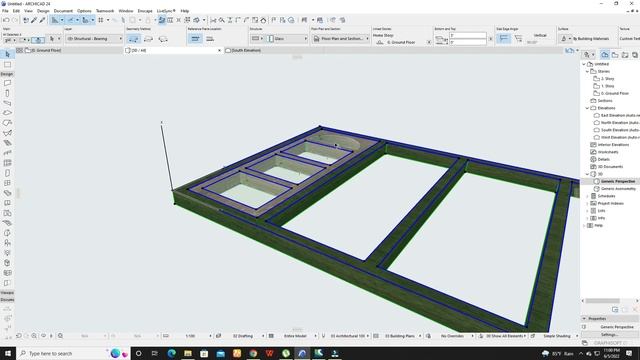Viewport: 640px width, 360px height.
Task: Expand the Schedules folder in Navigator
Action: tap(587, 196)
